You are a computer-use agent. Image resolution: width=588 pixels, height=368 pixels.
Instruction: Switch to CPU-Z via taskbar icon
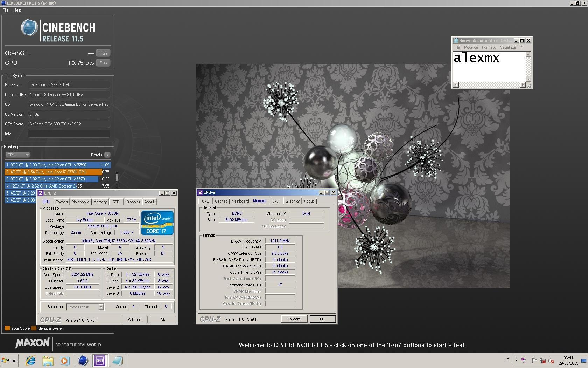(x=100, y=361)
